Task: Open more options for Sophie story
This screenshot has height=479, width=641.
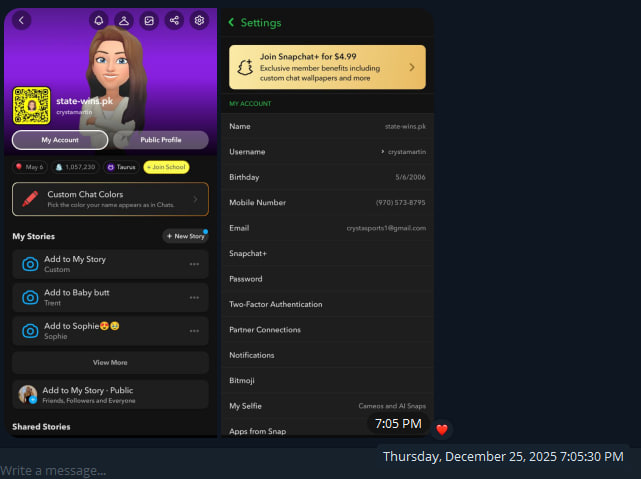Action: [x=194, y=331]
